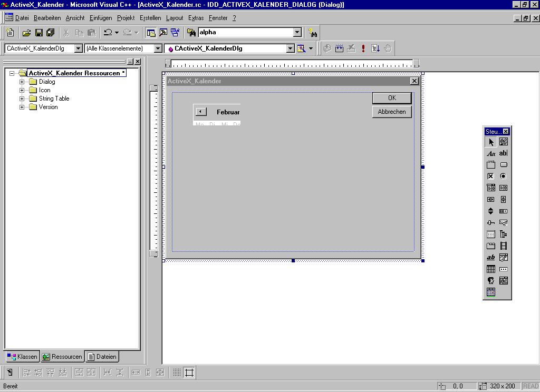
Task: Click the calendar previous month arrow
Action: (x=201, y=112)
